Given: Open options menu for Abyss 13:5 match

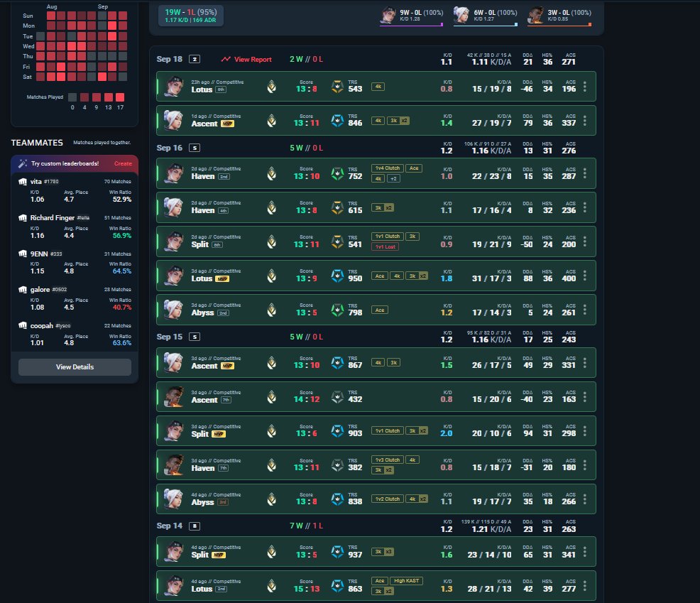Looking at the screenshot, I should click(585, 310).
